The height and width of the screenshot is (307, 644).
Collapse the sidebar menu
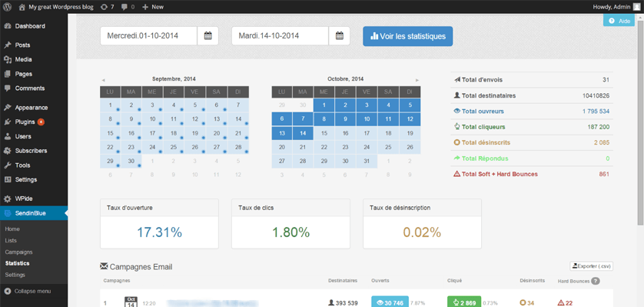coord(28,291)
